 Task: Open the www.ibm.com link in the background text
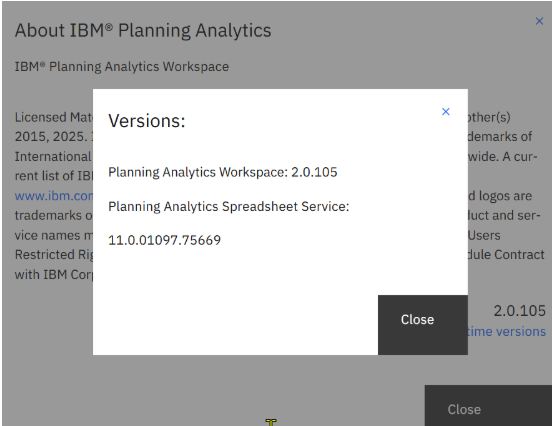click(x=54, y=196)
